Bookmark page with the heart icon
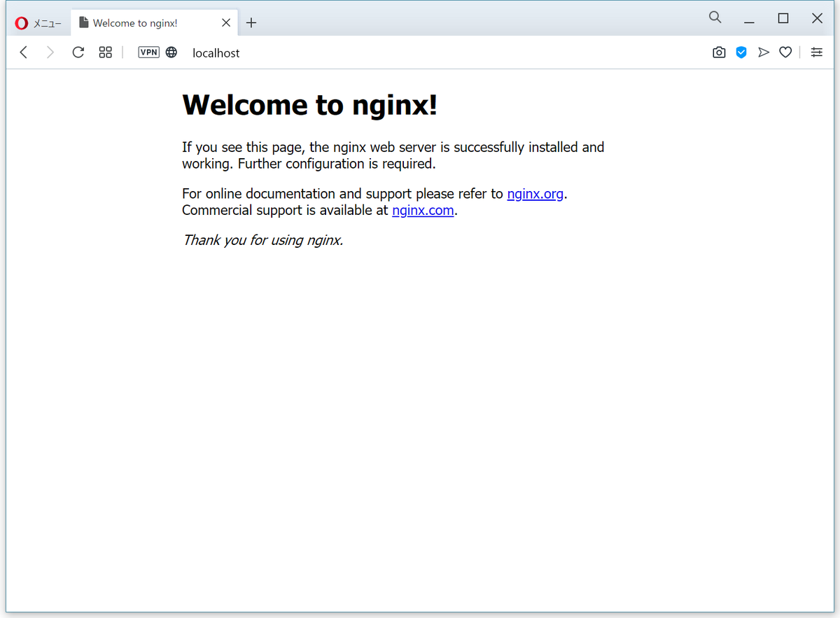Screen dimensions: 840x618 [785, 52]
